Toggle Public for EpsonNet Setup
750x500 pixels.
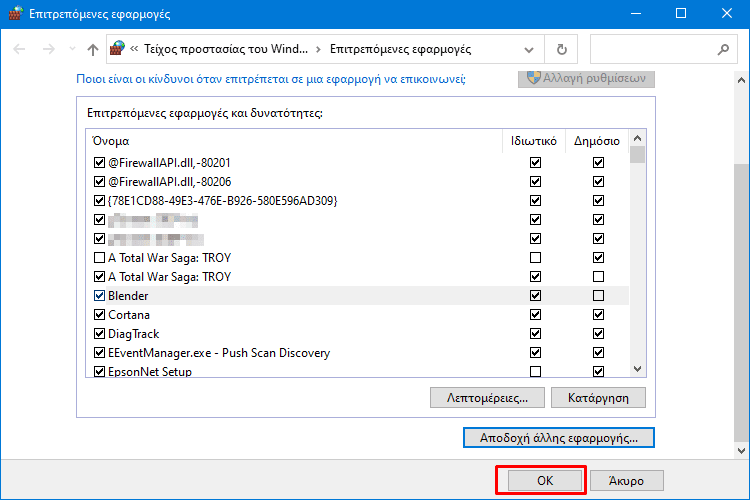click(598, 371)
